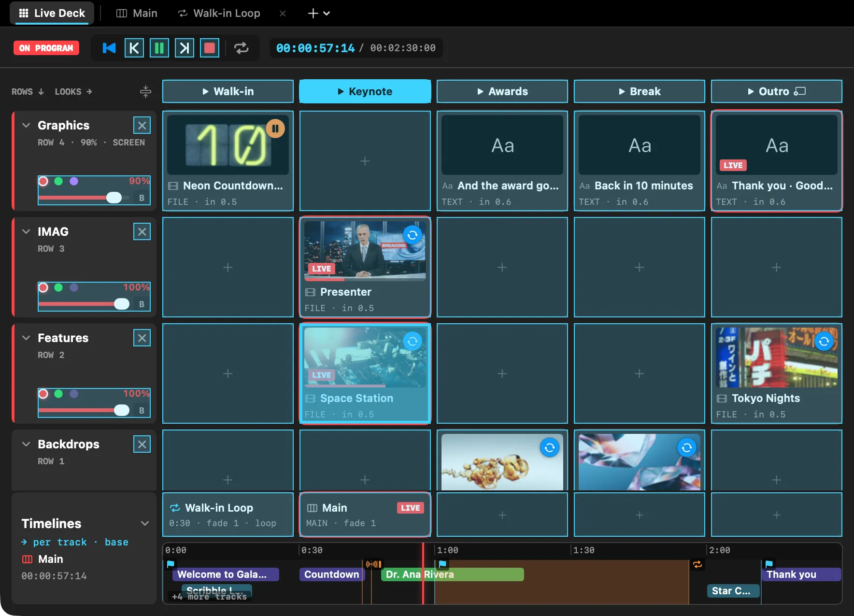Open dropdown arrow beside new tab plus
The height and width of the screenshot is (616, 854).
click(x=327, y=14)
